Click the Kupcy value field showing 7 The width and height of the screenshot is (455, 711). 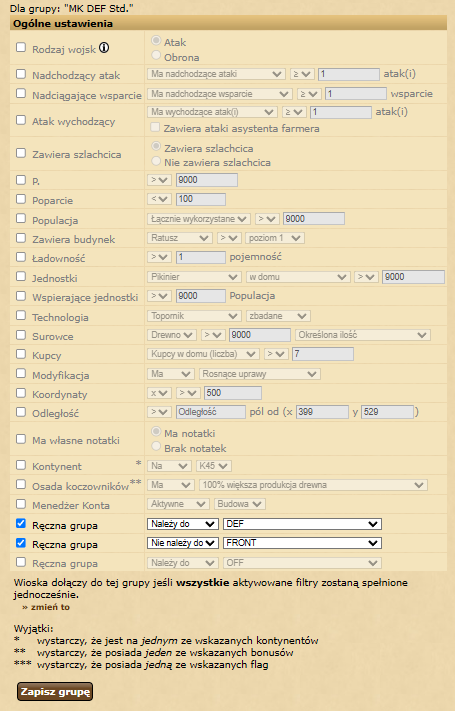tap(323, 354)
